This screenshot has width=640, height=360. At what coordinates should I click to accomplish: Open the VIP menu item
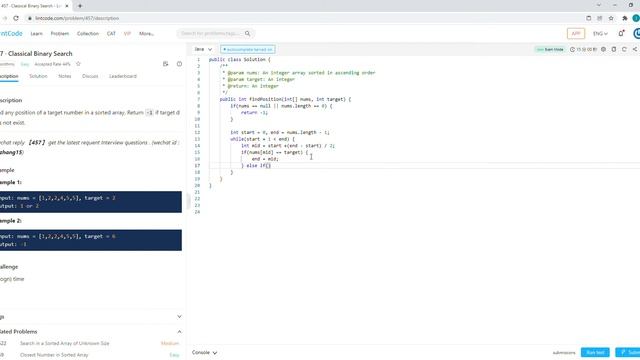(127, 33)
